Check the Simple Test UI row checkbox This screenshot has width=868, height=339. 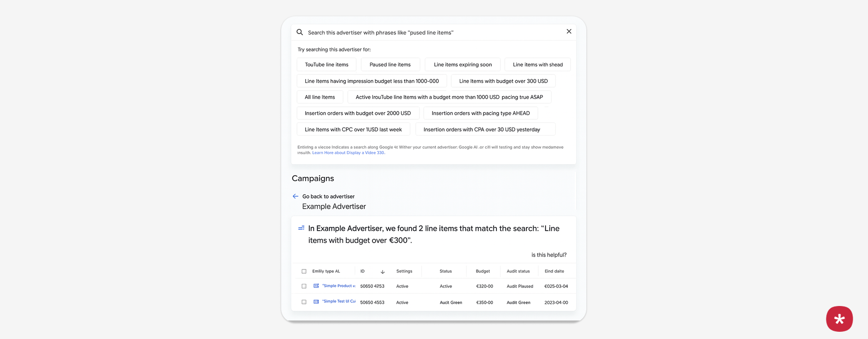[304, 302]
